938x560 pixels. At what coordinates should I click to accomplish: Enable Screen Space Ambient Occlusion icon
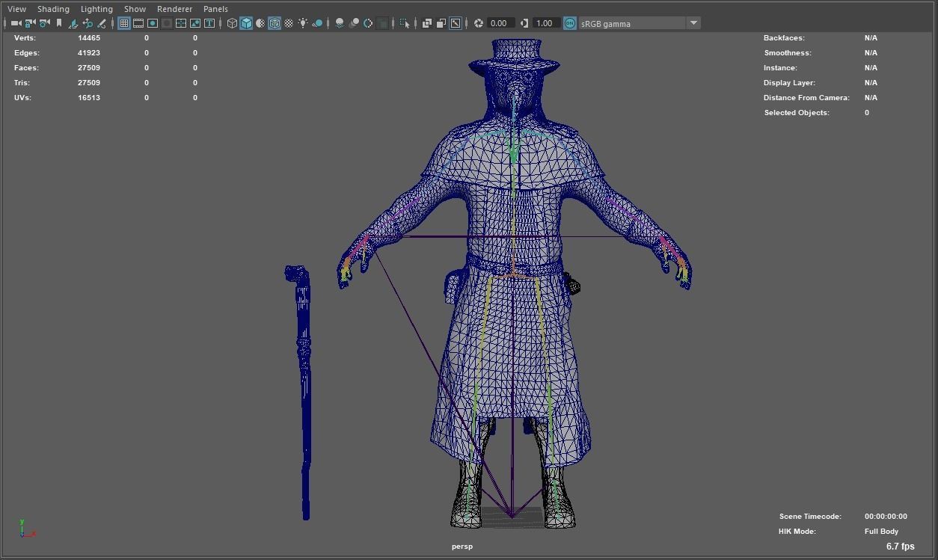pyautogui.click(x=340, y=23)
